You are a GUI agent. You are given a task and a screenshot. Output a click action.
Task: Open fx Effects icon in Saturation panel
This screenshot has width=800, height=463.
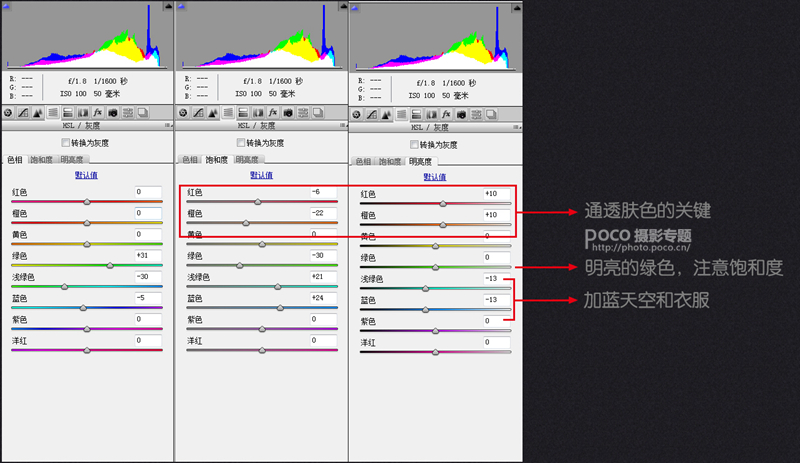273,113
